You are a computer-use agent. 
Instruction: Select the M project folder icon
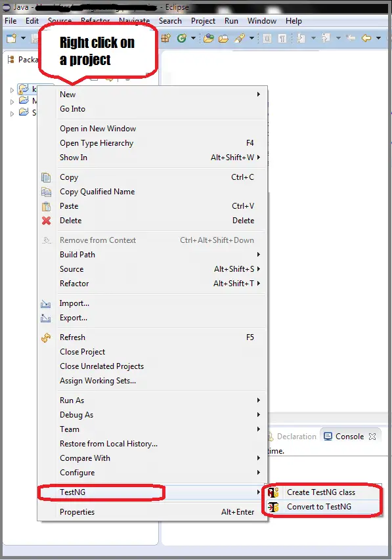coord(24,100)
